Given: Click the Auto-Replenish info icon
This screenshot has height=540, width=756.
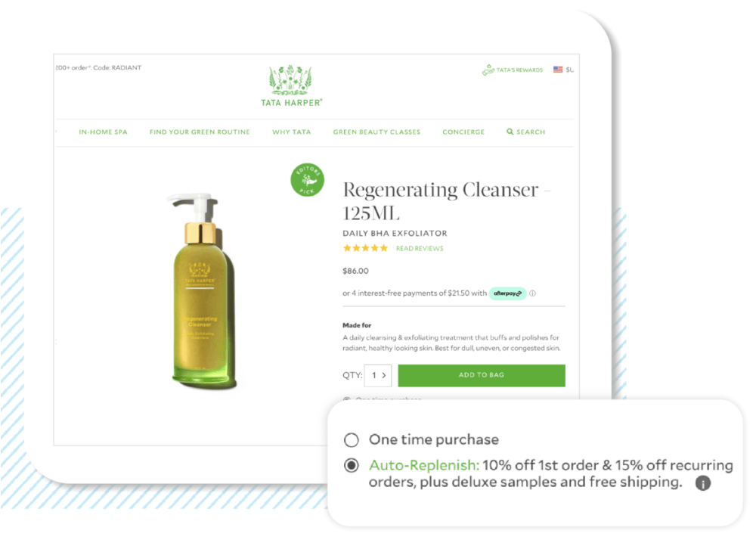Looking at the screenshot, I should pos(703,483).
